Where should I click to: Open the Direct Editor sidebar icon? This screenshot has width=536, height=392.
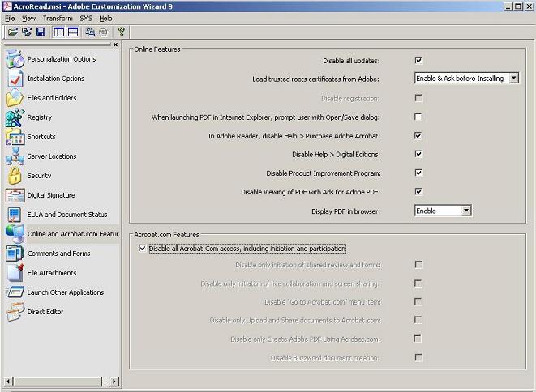tap(15, 312)
